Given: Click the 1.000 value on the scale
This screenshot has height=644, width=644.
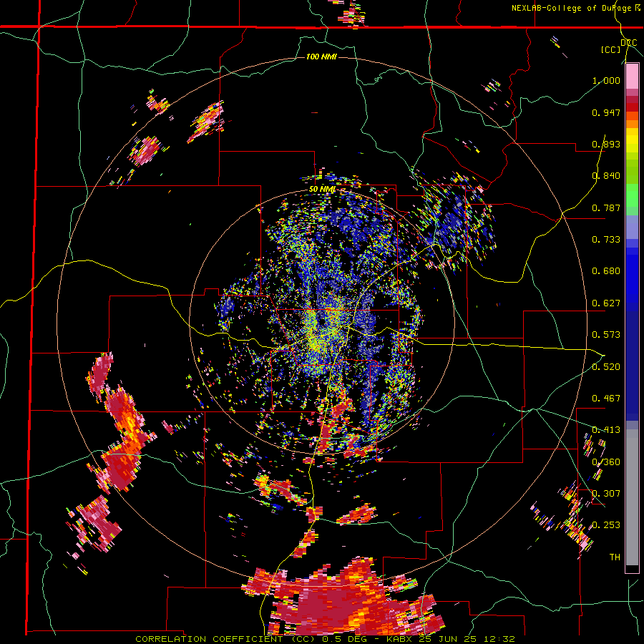Looking at the screenshot, I should [x=606, y=80].
